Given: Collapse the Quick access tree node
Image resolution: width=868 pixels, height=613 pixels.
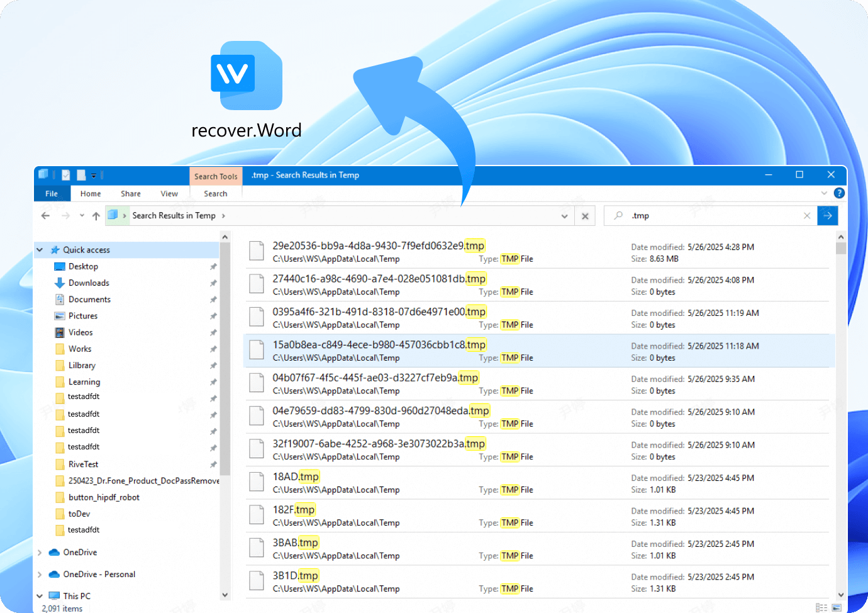Looking at the screenshot, I should (x=40, y=250).
